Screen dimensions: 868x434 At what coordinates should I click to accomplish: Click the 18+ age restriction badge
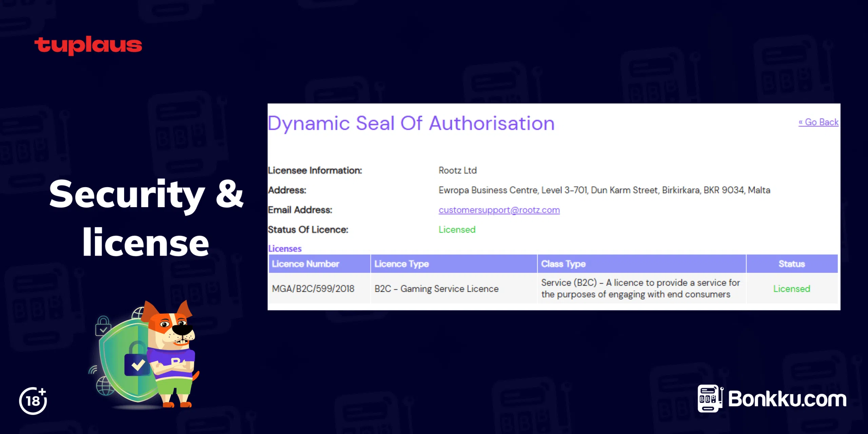pyautogui.click(x=33, y=401)
